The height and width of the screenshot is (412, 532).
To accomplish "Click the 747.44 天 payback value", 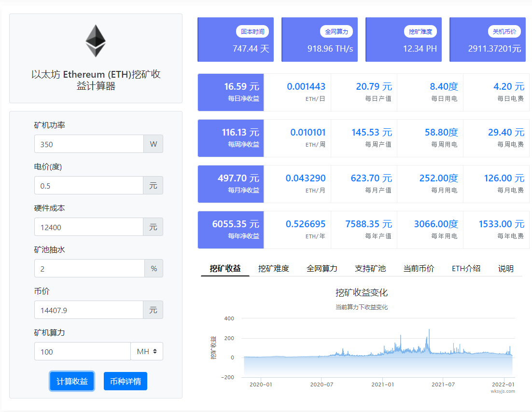I will (251, 49).
